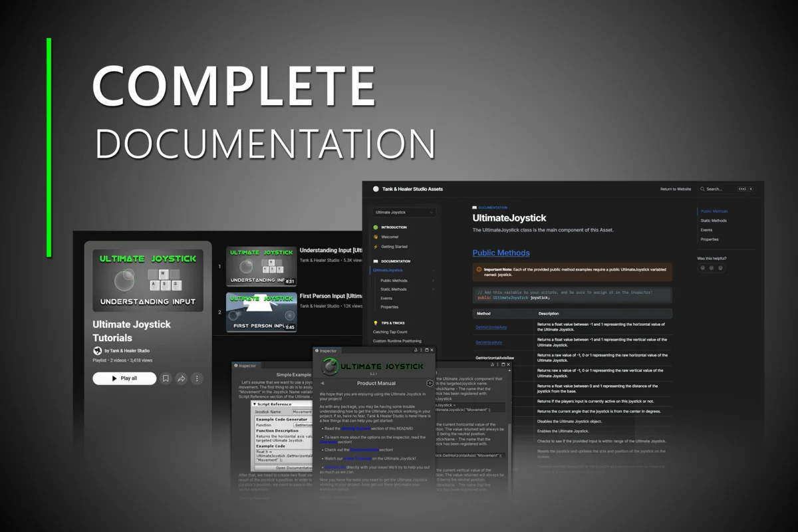Click a 'Was this helpful?' feedback face
The height and width of the screenshot is (532, 798).
(702, 268)
